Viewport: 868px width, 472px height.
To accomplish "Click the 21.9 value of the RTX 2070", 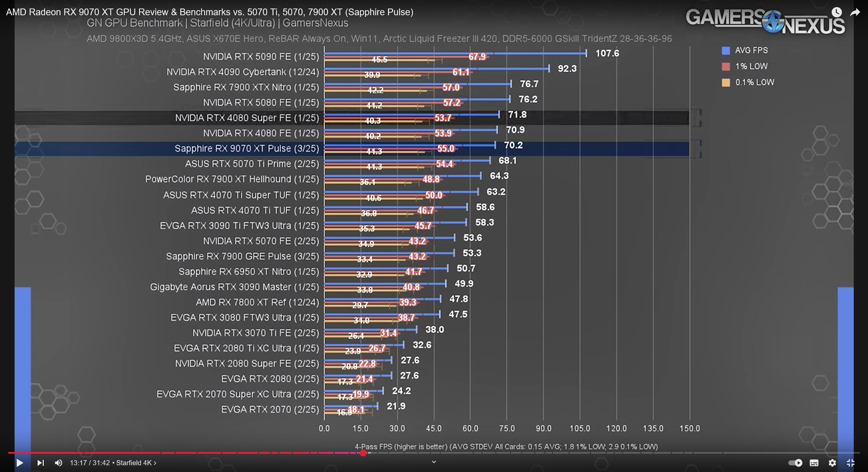I will pyautogui.click(x=396, y=406).
